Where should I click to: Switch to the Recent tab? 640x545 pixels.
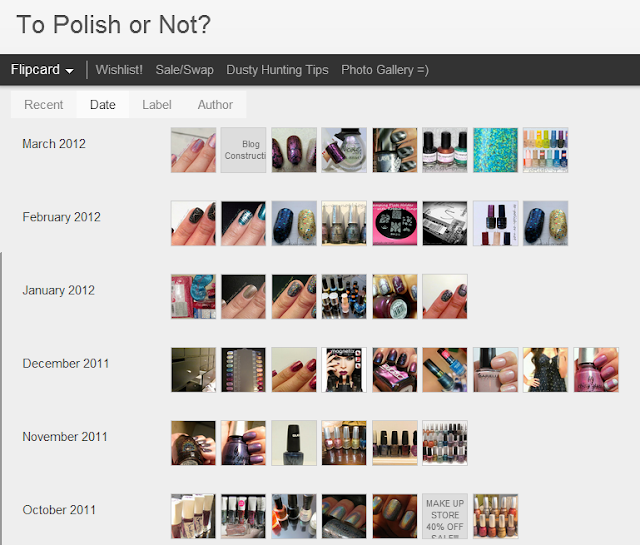(44, 105)
